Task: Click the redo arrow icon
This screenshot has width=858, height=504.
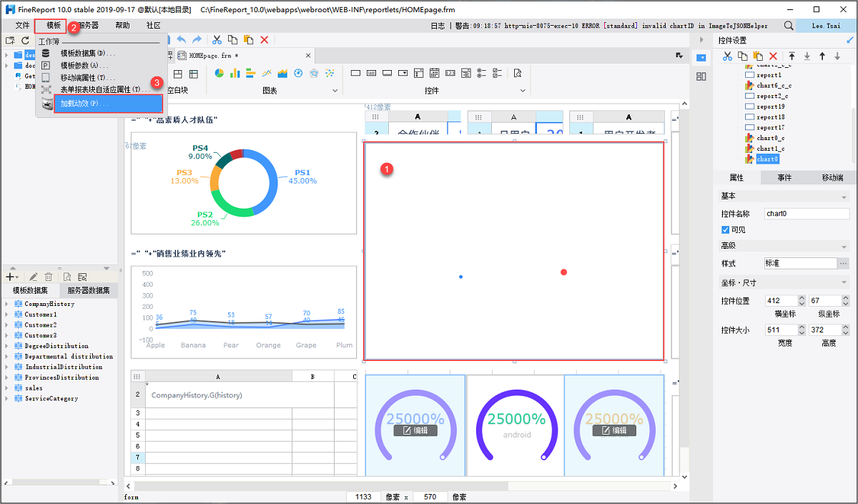Action: point(197,40)
